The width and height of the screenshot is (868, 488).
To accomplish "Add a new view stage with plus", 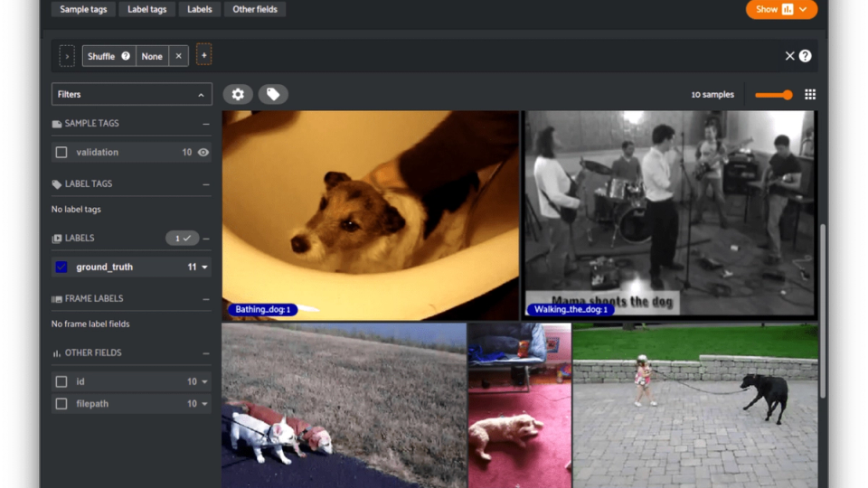I will (x=203, y=55).
